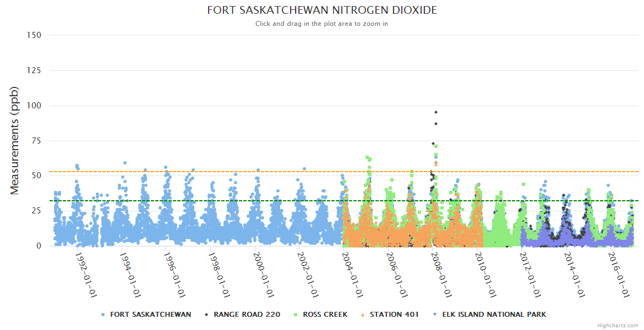Toggle ROSS CREEK series legend text
Screen dimensions: 644x330
(325, 315)
